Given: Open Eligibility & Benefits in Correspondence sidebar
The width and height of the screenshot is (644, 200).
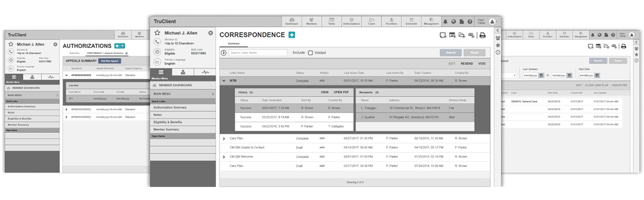Looking at the screenshot, I should coord(183,122).
